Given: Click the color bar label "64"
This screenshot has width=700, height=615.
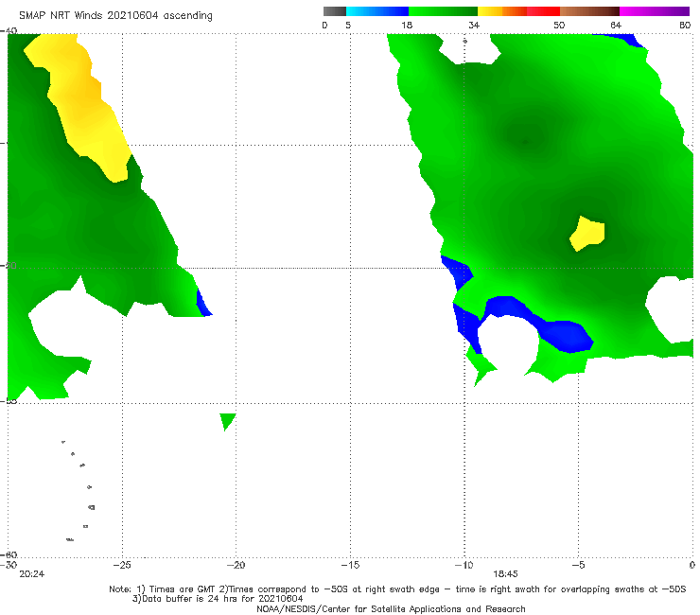Looking at the screenshot, I should coord(616,26).
